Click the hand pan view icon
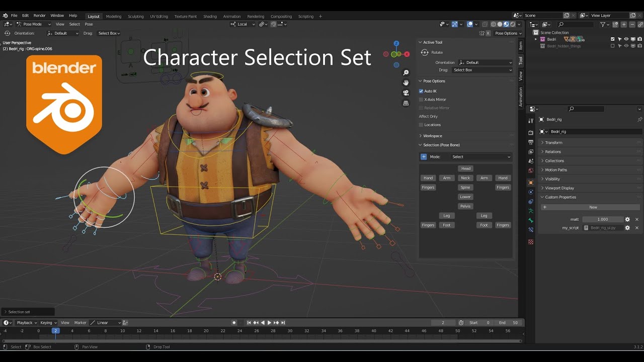Image resolution: width=644 pixels, height=362 pixels. click(x=406, y=82)
